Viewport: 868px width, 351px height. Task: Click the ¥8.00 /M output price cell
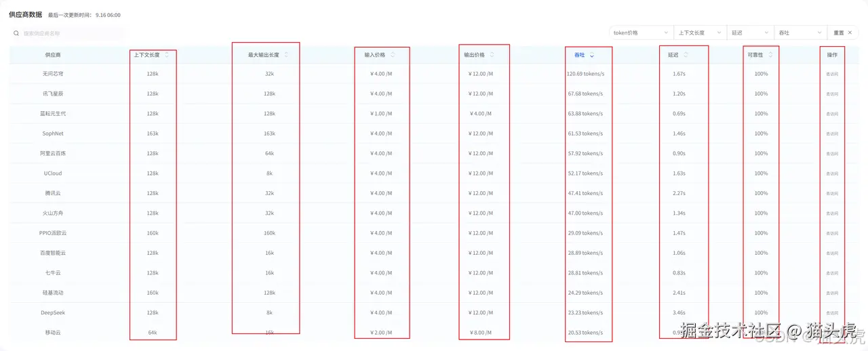[x=481, y=333]
